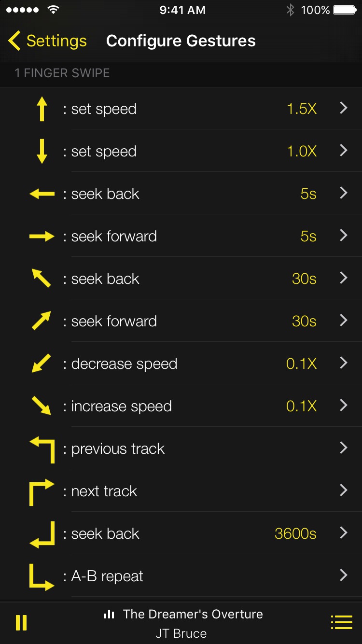Open the now playing track title
Screen dimensions: 362x644
[193, 614]
